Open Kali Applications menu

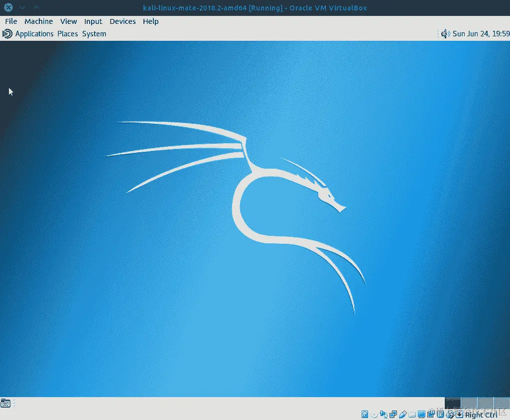pos(34,34)
